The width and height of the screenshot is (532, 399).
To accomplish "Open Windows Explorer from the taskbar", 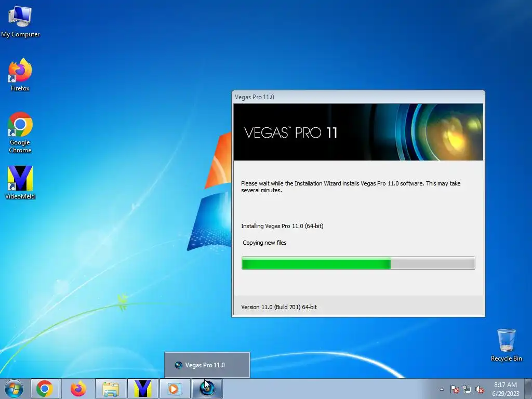I will pyautogui.click(x=111, y=389).
